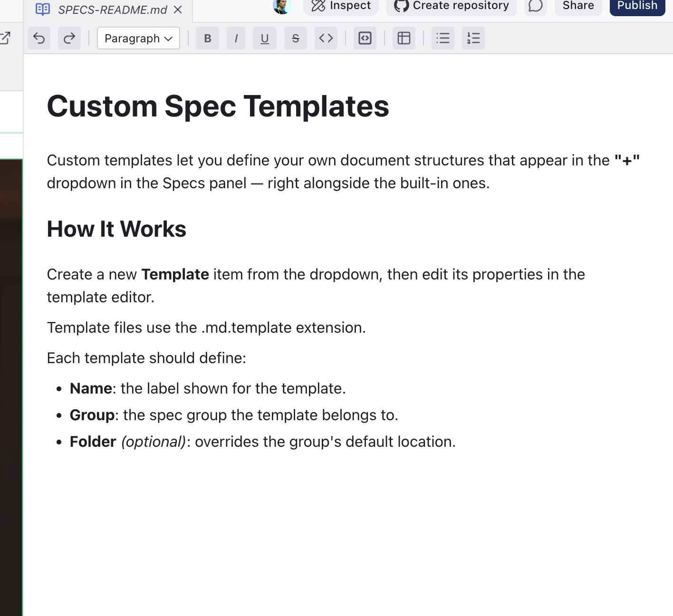Viewport: 673px width, 616px height.
Task: Click the Redo arrow in the toolbar
Action: point(69,38)
